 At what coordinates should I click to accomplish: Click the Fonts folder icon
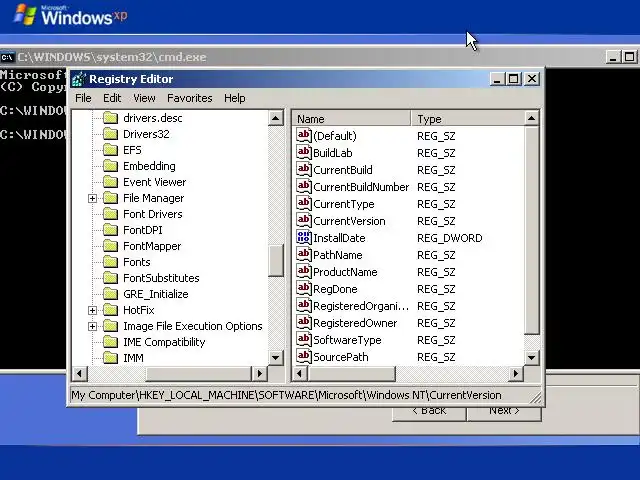pyautogui.click(x=110, y=262)
